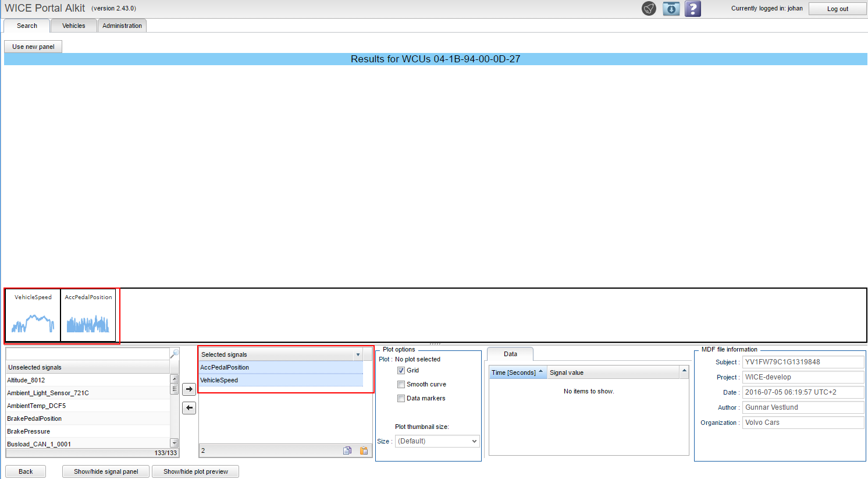Click the magnifier icon in signal search
The width and height of the screenshot is (868, 479).
(174, 353)
